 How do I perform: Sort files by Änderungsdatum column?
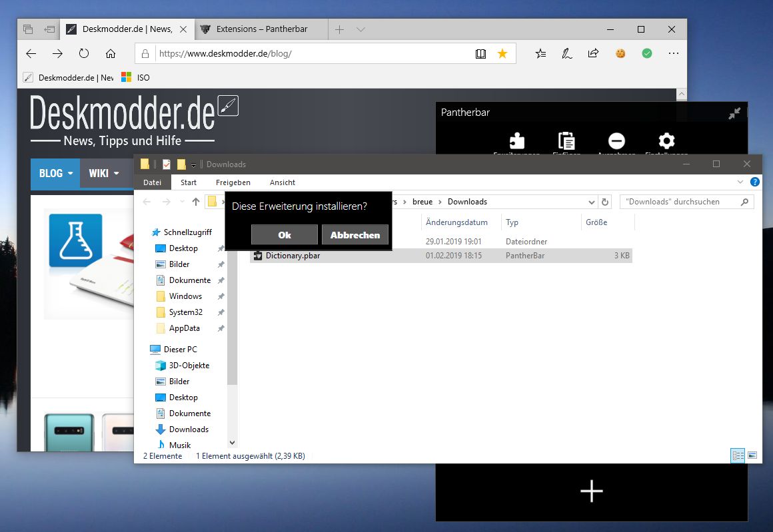[x=456, y=222]
